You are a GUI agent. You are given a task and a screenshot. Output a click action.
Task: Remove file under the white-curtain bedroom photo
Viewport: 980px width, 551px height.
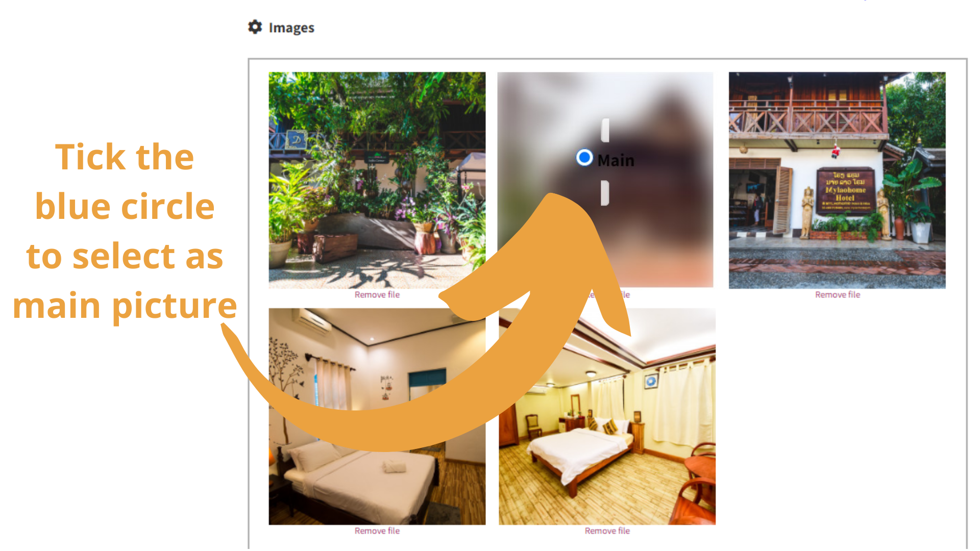pos(377,531)
